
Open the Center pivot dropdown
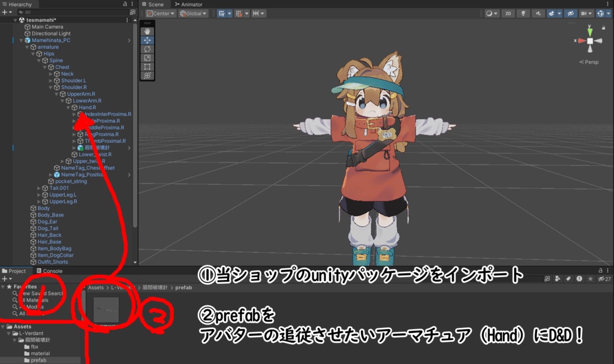(162, 13)
